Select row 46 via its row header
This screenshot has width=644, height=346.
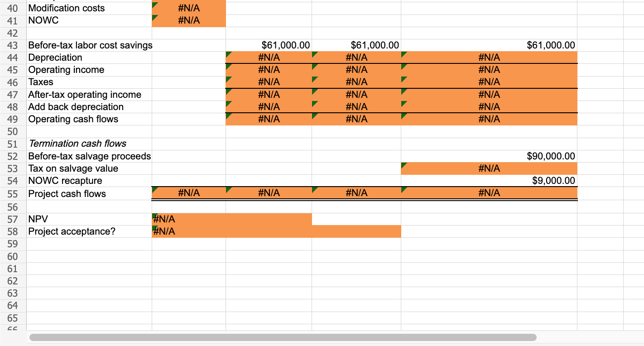click(13, 82)
